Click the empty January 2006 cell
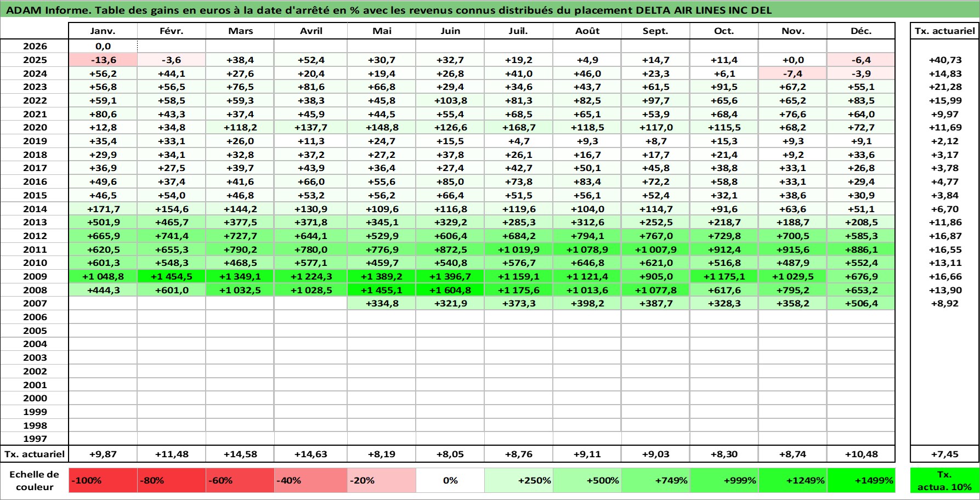Screen dimensions: 980x500 pos(103,317)
